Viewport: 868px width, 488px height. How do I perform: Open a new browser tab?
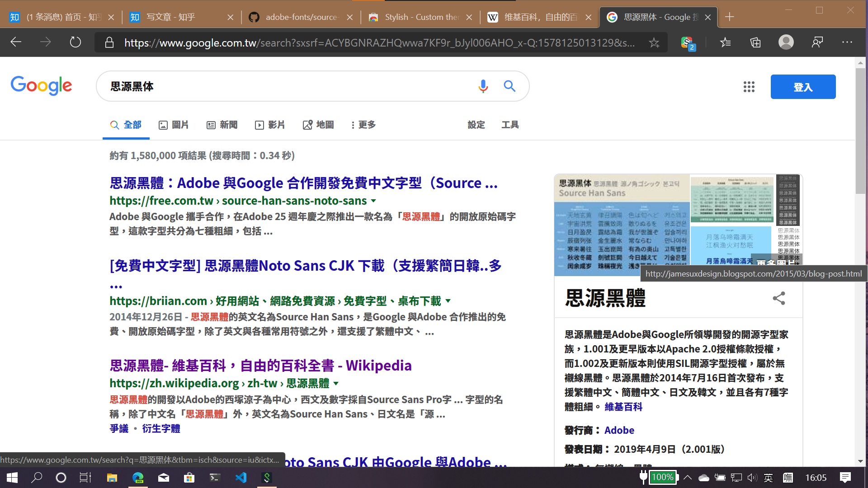729,17
